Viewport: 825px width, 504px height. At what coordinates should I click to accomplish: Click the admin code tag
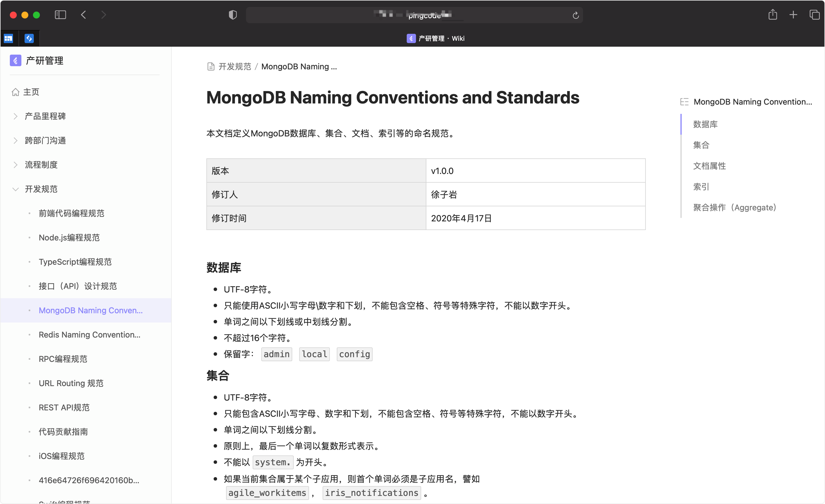point(277,354)
